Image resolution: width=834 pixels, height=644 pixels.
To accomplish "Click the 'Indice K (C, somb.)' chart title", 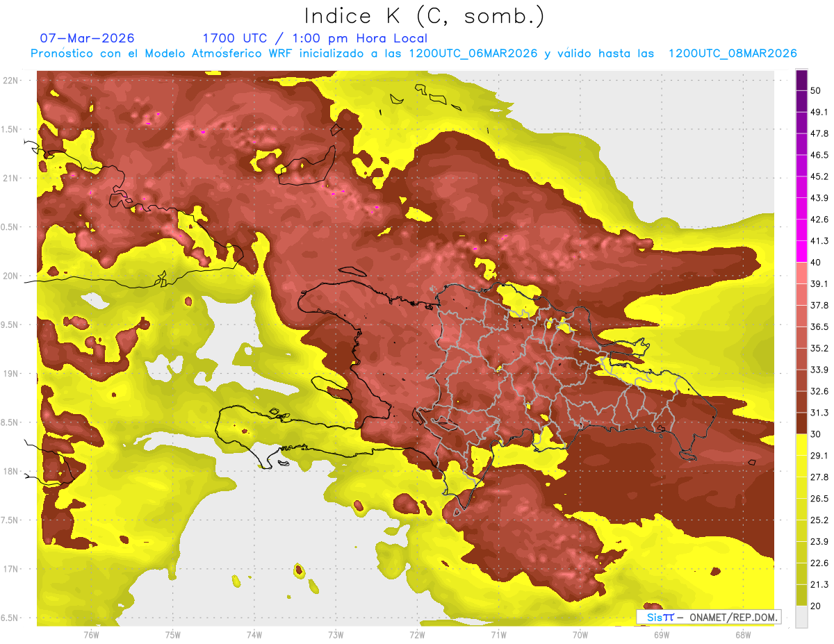I will tap(424, 16).
